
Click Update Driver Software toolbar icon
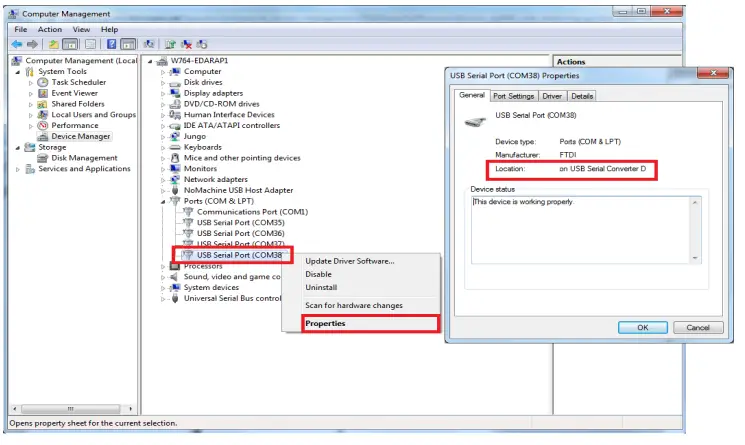(x=170, y=44)
